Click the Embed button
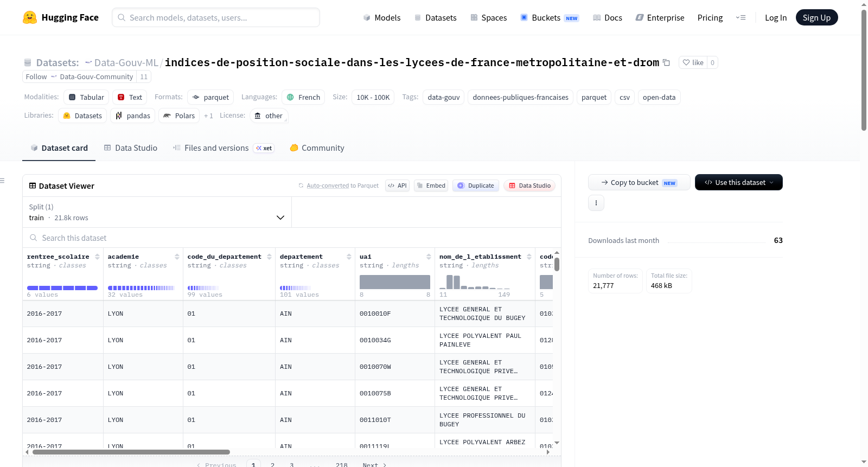 click(x=431, y=185)
